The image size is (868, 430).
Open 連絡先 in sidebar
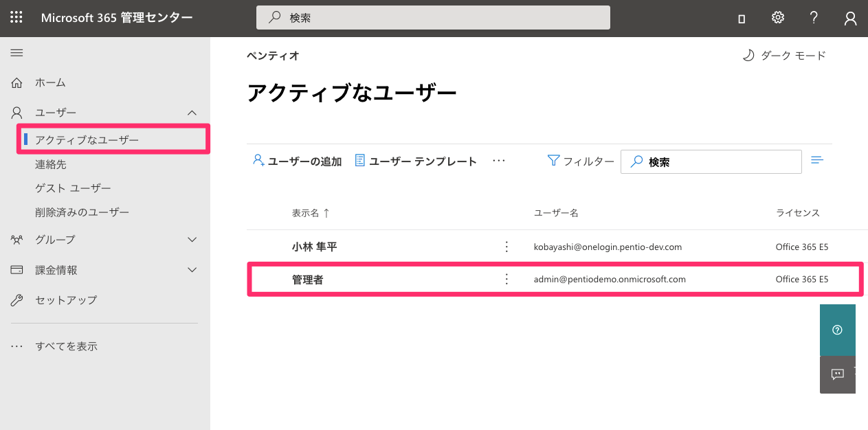[51, 165]
